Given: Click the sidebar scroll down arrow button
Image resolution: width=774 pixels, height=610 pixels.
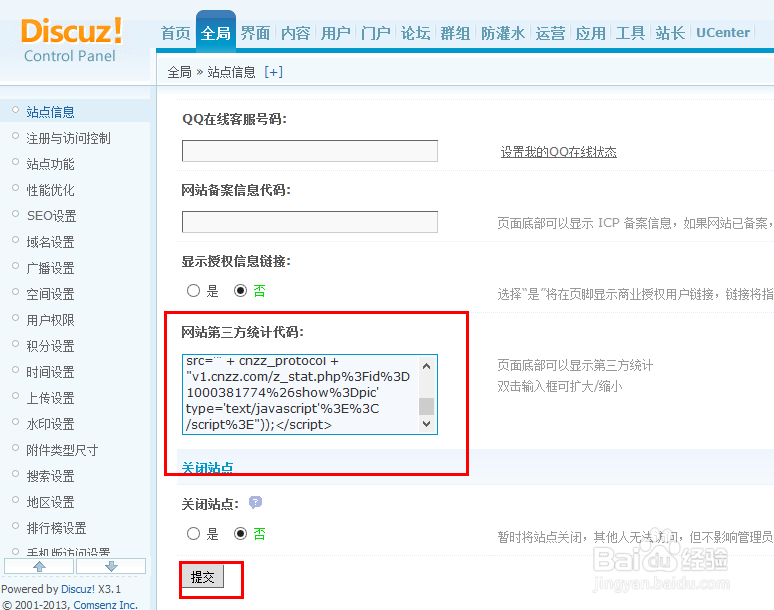Looking at the screenshot, I should pyautogui.click(x=111, y=566).
